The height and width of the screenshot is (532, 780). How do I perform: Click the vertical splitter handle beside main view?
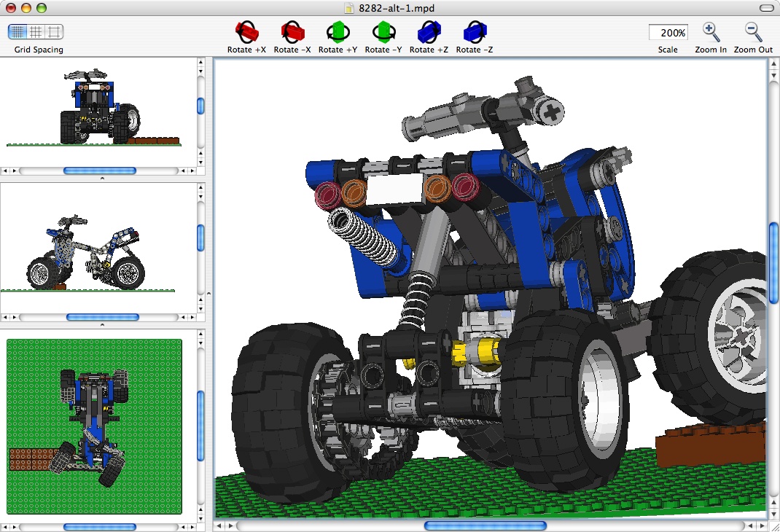[209, 293]
